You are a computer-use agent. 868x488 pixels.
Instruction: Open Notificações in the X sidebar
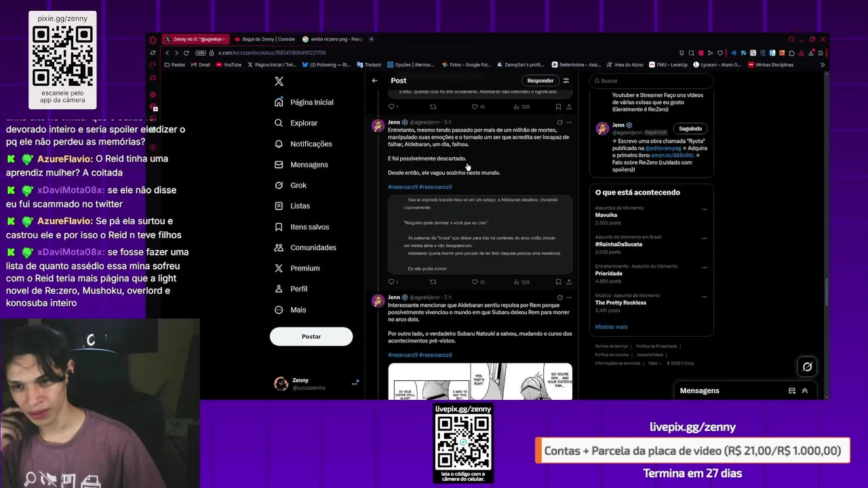tap(303, 144)
